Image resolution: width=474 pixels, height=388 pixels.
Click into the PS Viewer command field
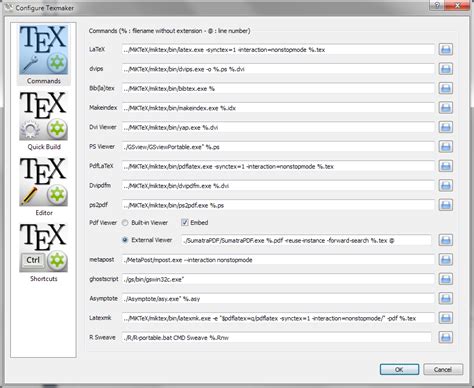pyautogui.click(x=278, y=147)
